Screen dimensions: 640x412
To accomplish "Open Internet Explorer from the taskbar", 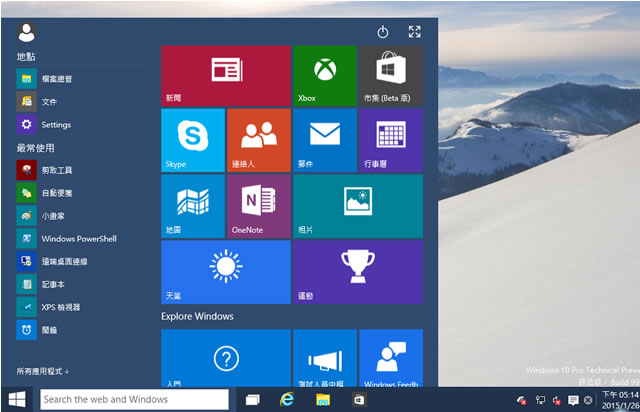I will [287, 400].
